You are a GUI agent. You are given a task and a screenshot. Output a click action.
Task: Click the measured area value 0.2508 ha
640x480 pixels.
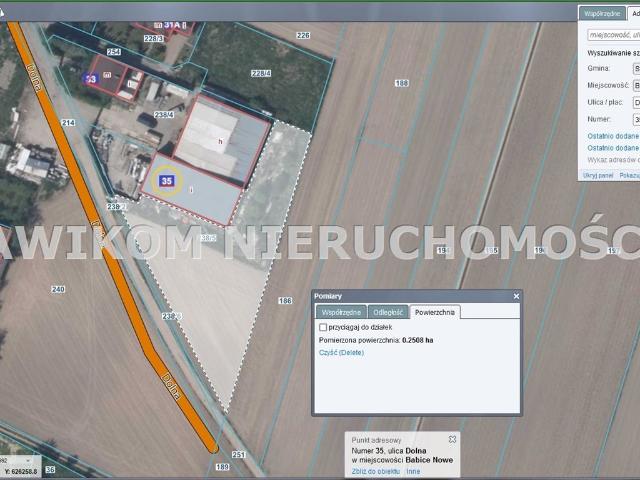click(x=418, y=340)
